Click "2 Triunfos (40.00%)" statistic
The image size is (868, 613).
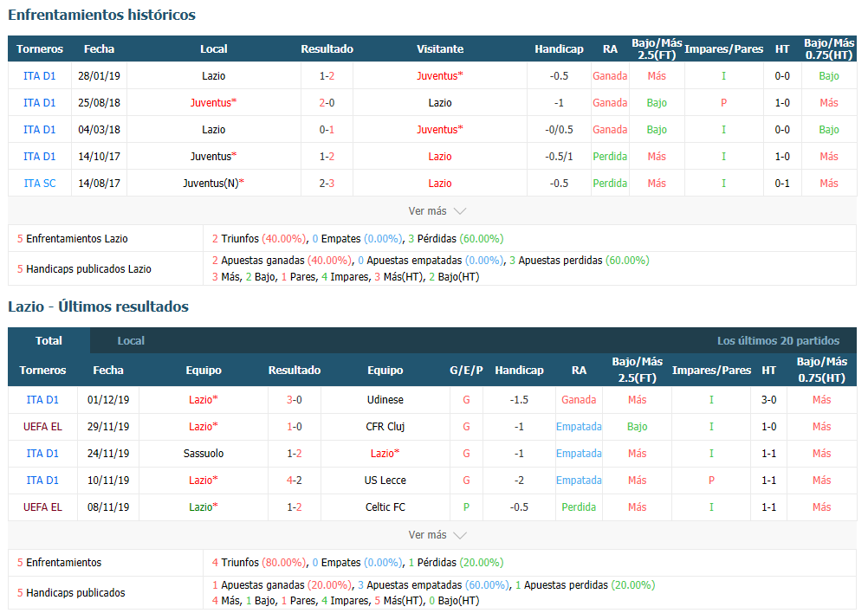point(259,238)
